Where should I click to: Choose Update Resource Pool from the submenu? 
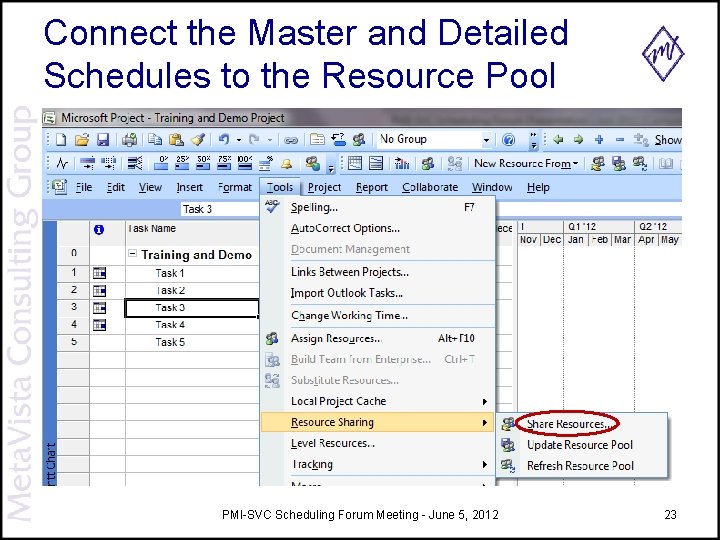581,445
